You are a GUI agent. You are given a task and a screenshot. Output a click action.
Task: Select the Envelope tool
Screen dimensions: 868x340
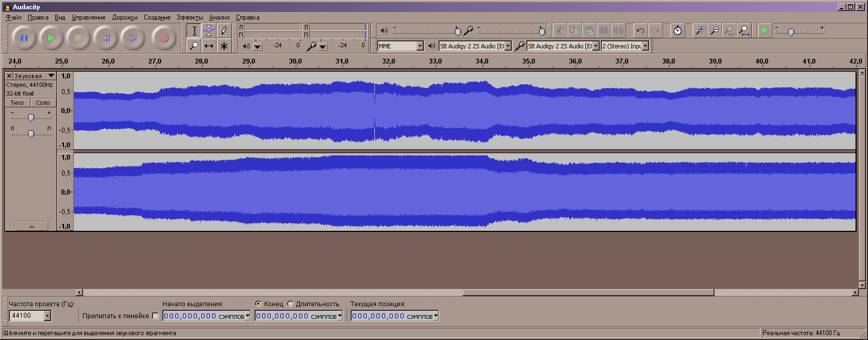pyautogui.click(x=209, y=31)
